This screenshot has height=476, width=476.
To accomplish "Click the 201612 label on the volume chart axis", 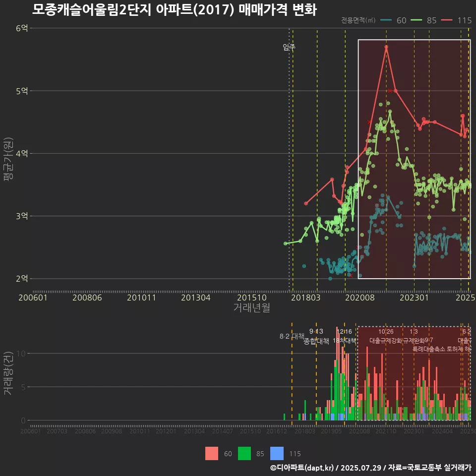I will pos(277,431).
